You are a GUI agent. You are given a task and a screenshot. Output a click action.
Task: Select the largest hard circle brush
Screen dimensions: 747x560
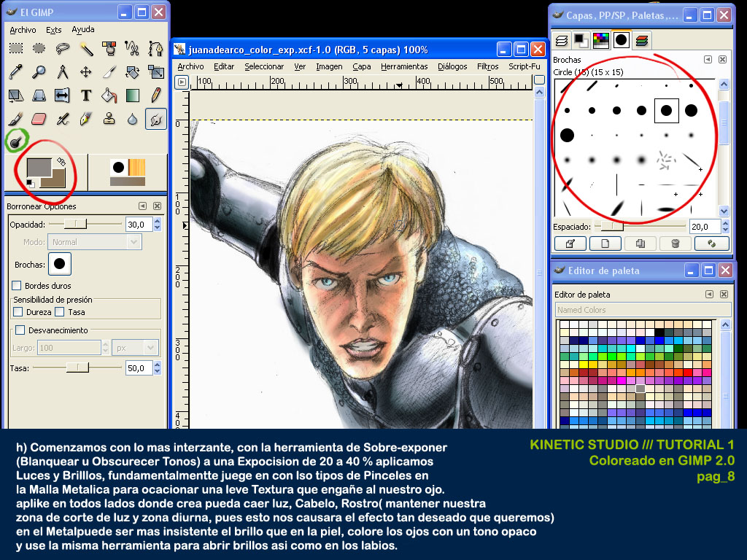click(567, 135)
